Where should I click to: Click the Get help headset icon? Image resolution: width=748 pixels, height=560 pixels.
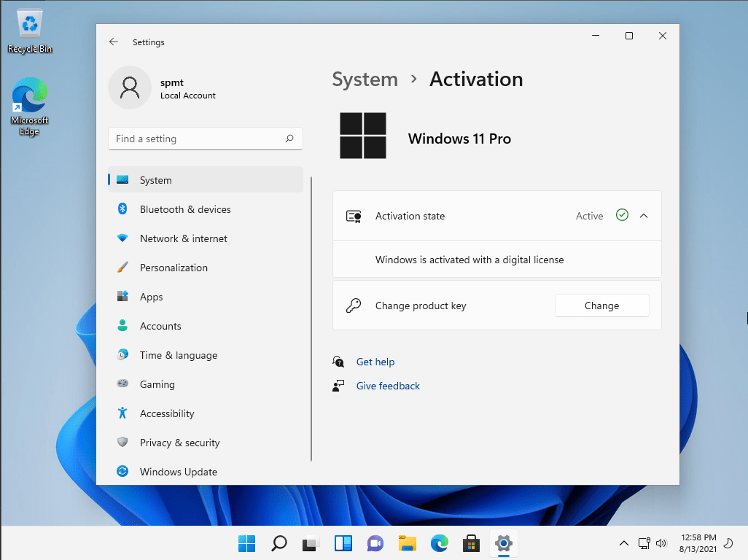pyautogui.click(x=338, y=362)
